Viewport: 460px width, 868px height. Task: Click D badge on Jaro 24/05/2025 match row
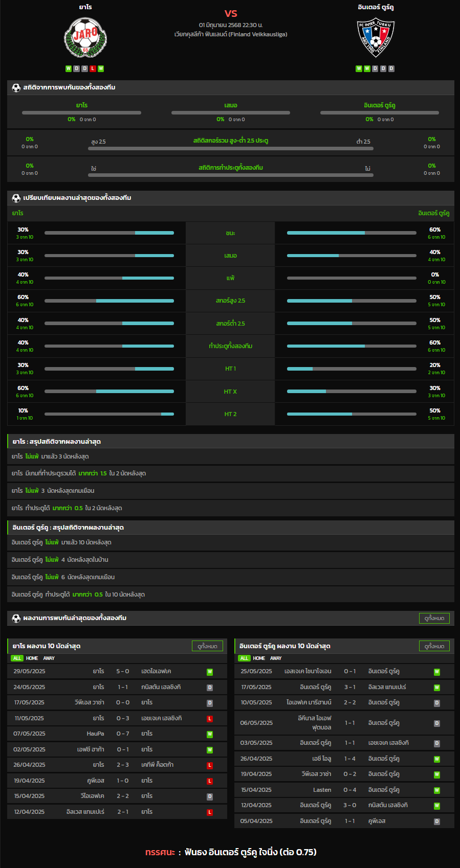(x=210, y=688)
